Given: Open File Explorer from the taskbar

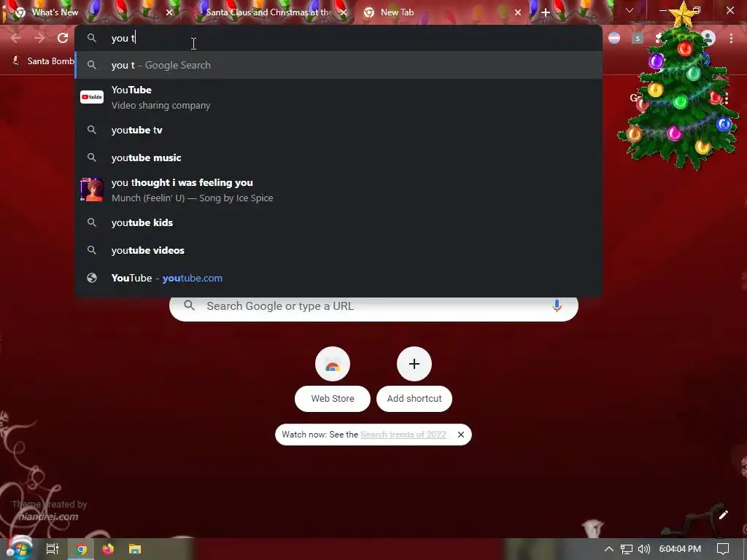Looking at the screenshot, I should [135, 549].
